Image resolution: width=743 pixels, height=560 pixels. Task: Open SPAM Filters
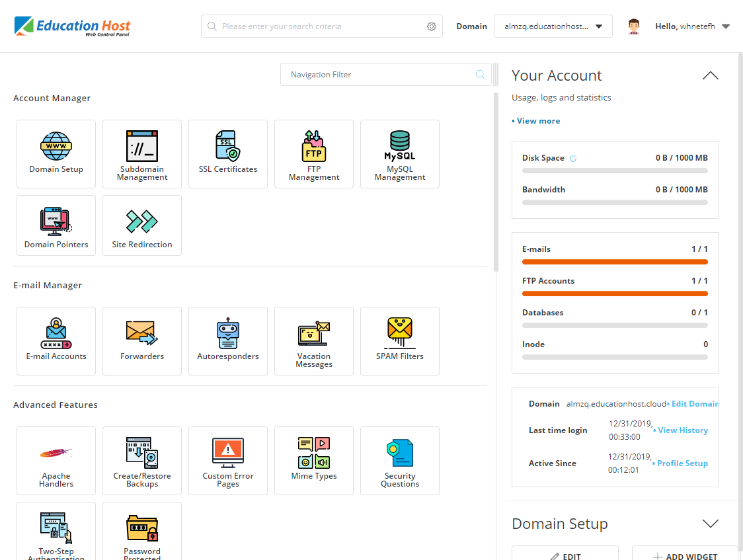pyautogui.click(x=400, y=341)
